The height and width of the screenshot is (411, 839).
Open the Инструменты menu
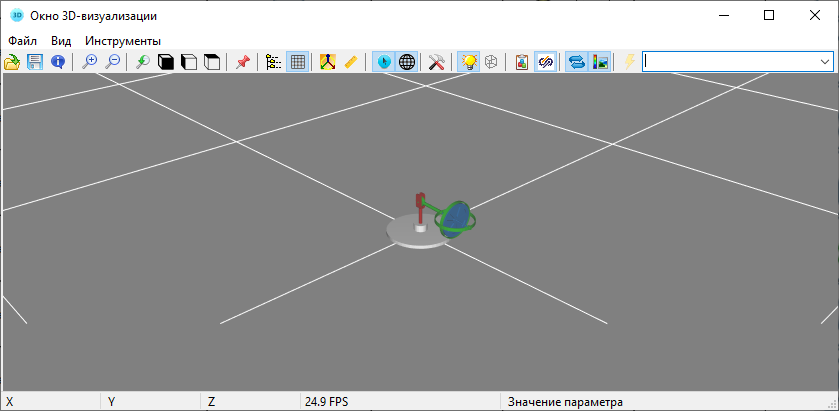(x=123, y=41)
